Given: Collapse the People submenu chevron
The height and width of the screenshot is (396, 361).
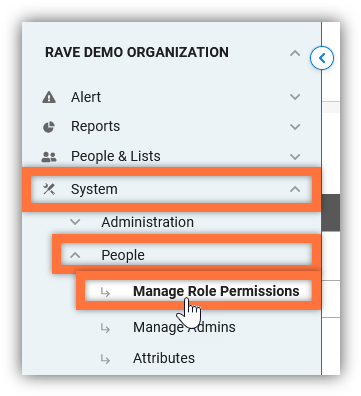Looking at the screenshot, I should 75,255.
